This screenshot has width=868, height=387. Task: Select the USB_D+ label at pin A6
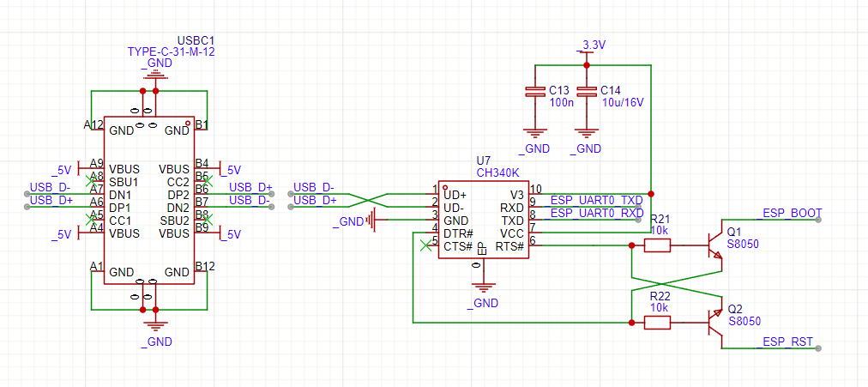51,200
